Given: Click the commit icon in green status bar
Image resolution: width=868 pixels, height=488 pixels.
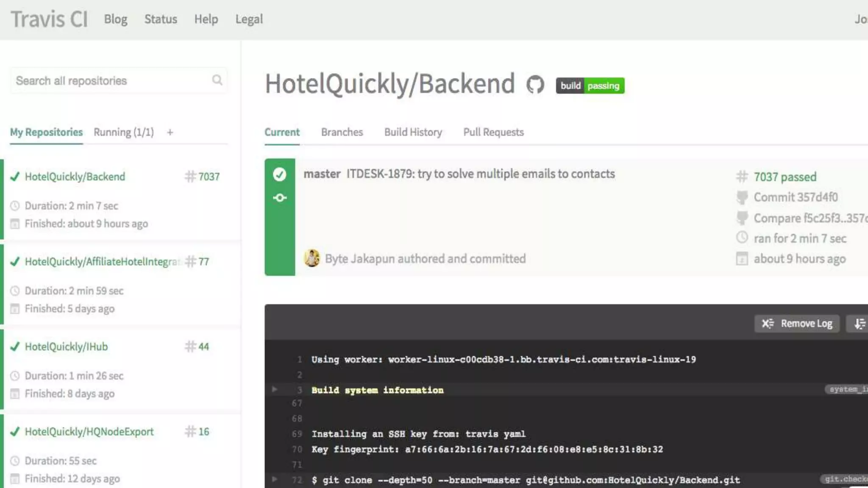Looking at the screenshot, I should click(x=279, y=198).
